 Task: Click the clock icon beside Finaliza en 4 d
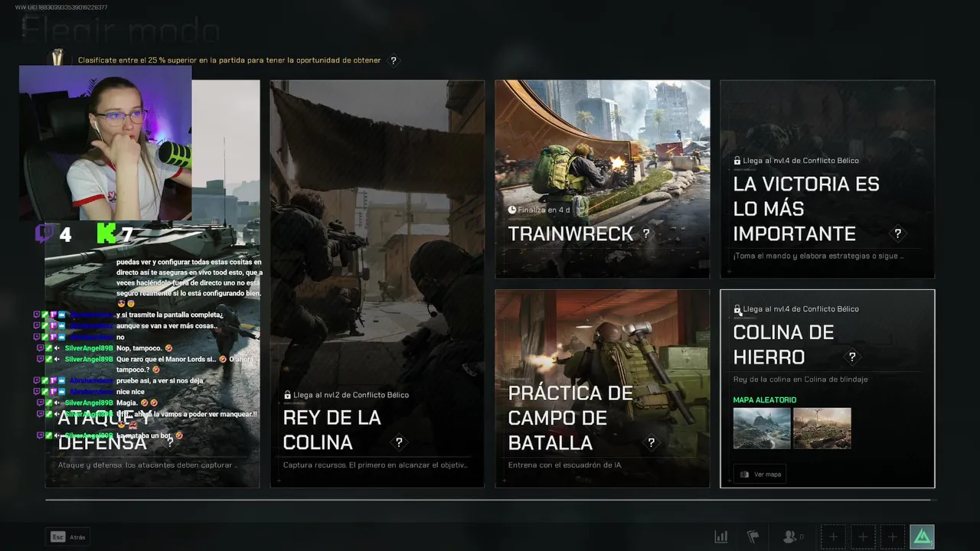click(512, 210)
